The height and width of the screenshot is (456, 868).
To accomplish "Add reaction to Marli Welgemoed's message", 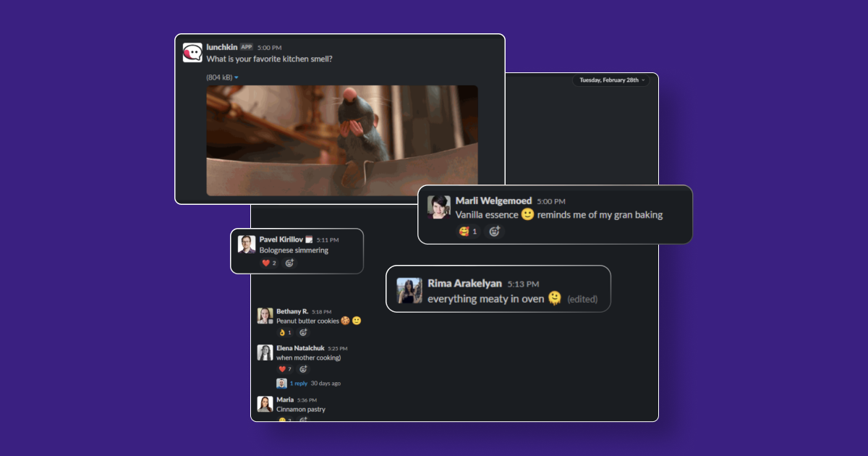I will [x=495, y=232].
